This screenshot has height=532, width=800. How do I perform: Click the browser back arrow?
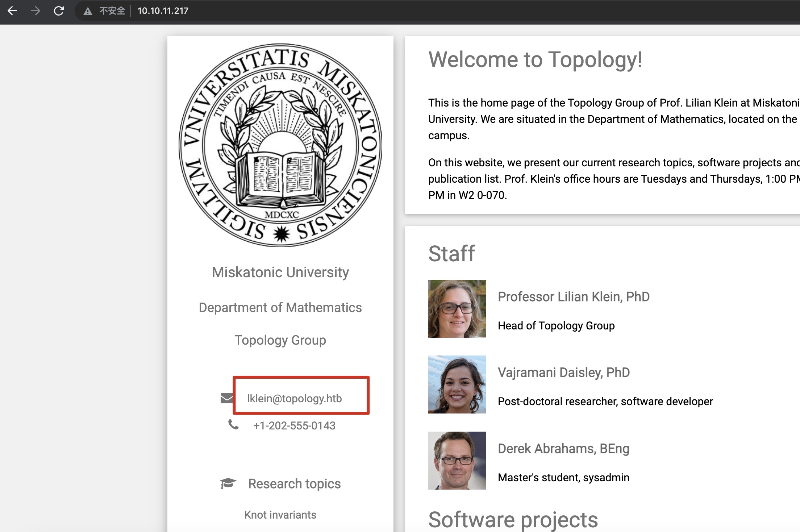coord(12,11)
